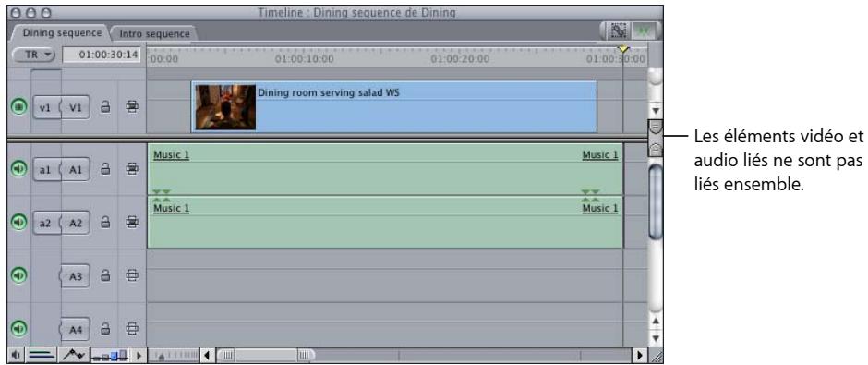
Task: Mute track A2 with its audible control
Action: tap(18, 223)
